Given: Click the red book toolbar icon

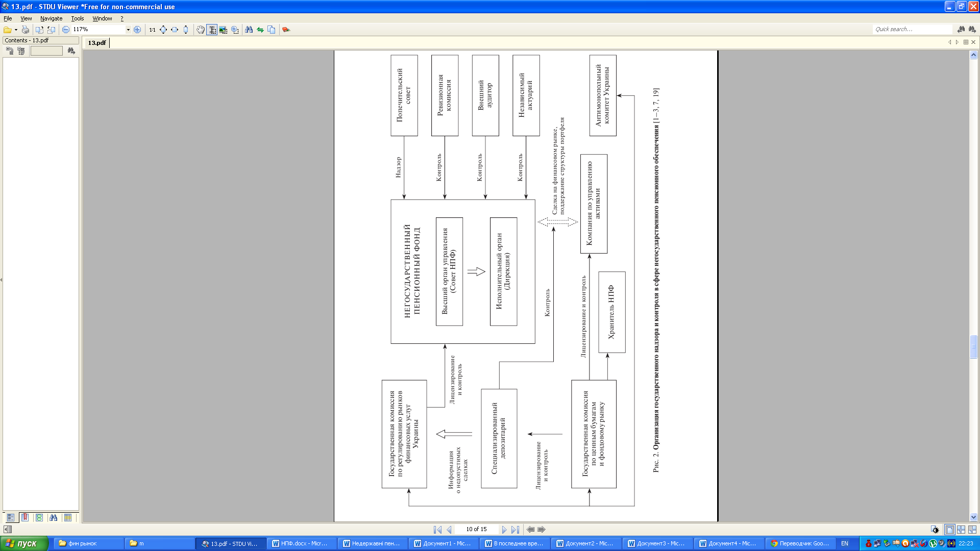Looking at the screenshot, I should [x=286, y=30].
